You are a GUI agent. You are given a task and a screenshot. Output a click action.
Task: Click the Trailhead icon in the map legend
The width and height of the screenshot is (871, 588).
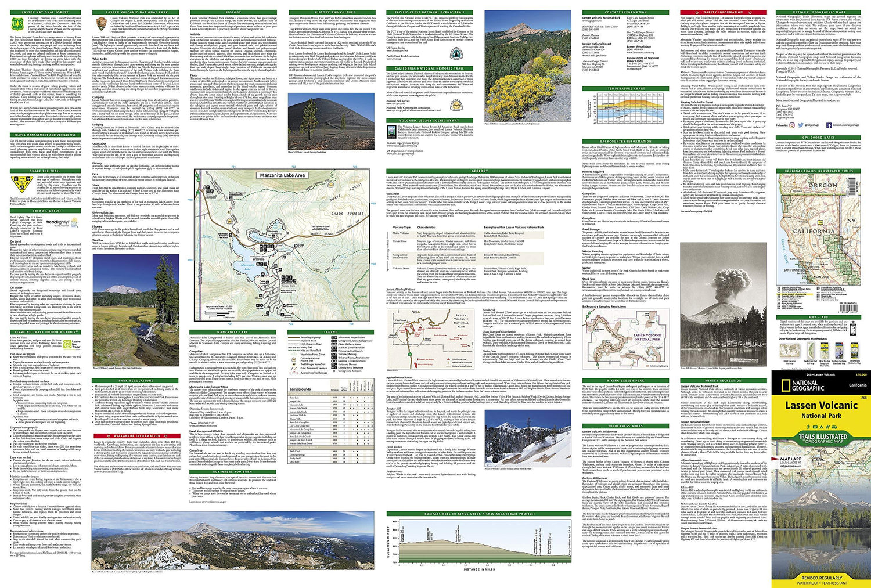tap(333, 354)
